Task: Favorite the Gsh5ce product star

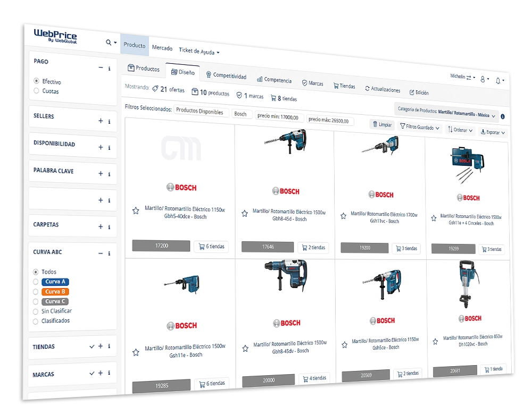Action: pyautogui.click(x=344, y=345)
